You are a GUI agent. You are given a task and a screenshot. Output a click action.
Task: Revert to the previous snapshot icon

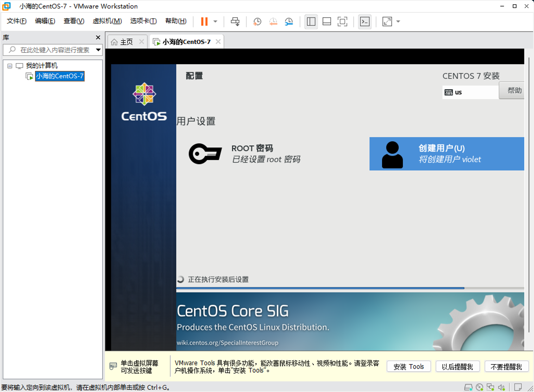click(x=273, y=22)
